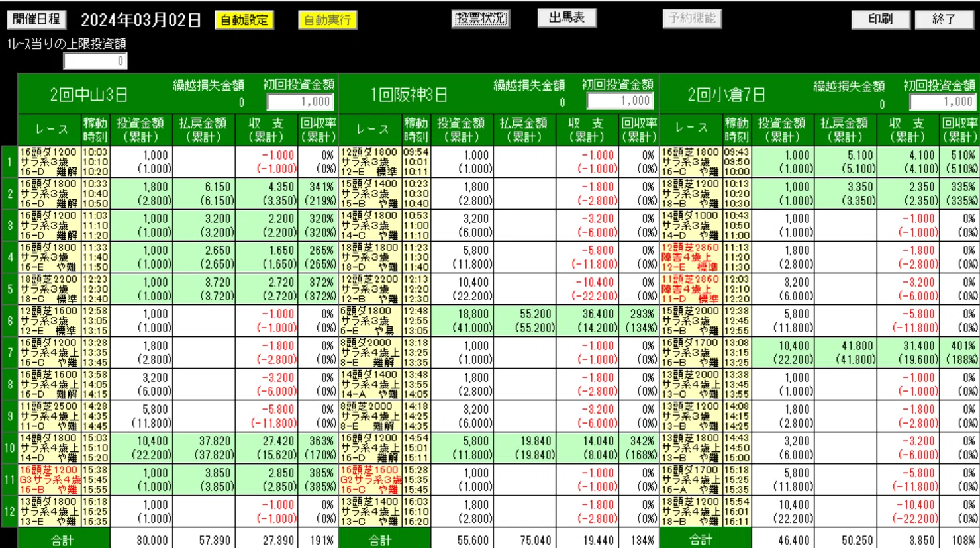Image resolution: width=980 pixels, height=548 pixels.
Task: Open 投票状況 voting status
Action: click(481, 19)
